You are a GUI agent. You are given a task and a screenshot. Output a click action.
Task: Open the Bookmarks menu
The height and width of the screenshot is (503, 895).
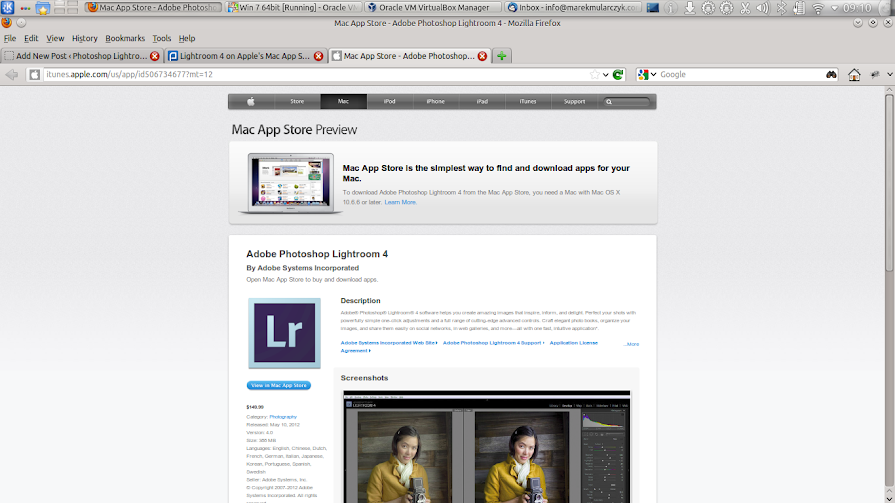click(125, 38)
